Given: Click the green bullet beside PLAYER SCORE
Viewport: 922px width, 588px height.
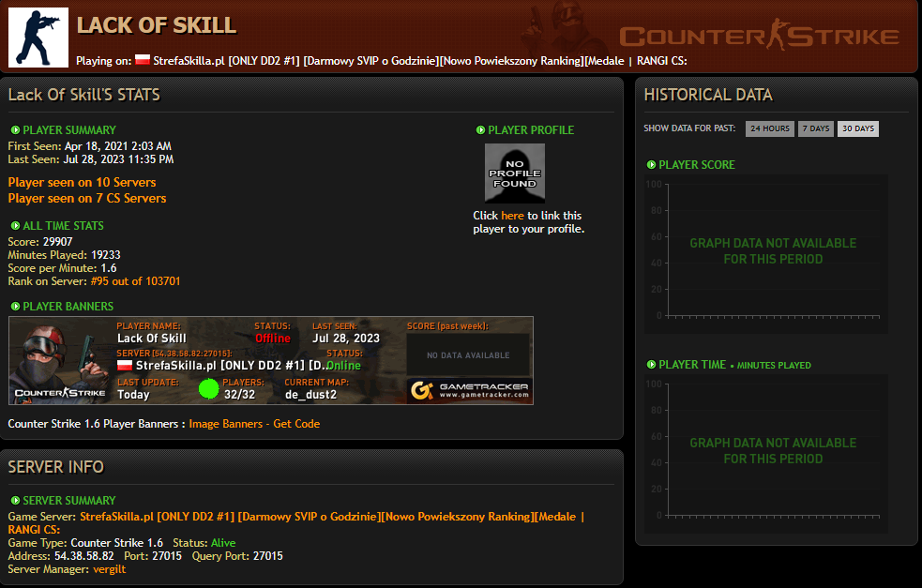Looking at the screenshot, I should [651, 165].
